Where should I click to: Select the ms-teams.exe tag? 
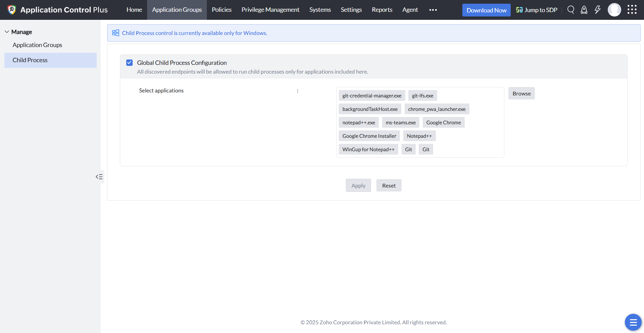[401, 122]
